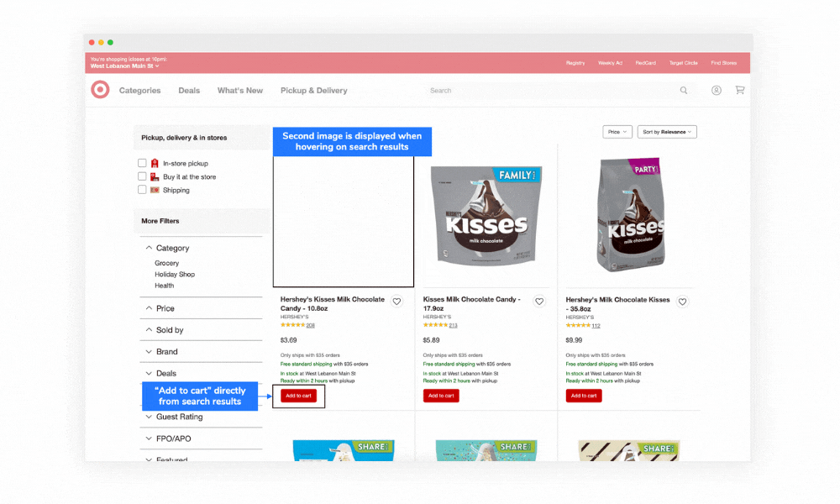Expand the FPO/APO filter section

pos(149,438)
